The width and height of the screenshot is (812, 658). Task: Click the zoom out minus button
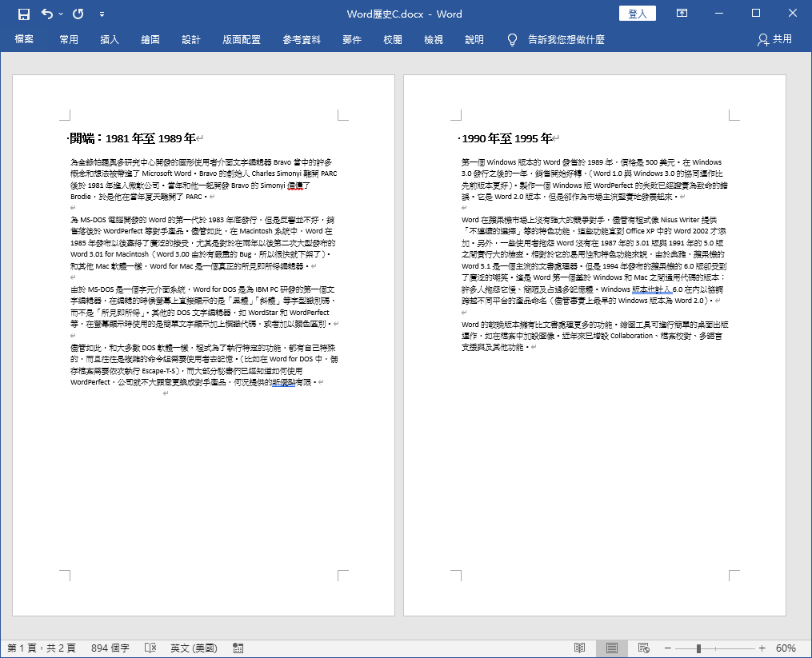(x=667, y=648)
